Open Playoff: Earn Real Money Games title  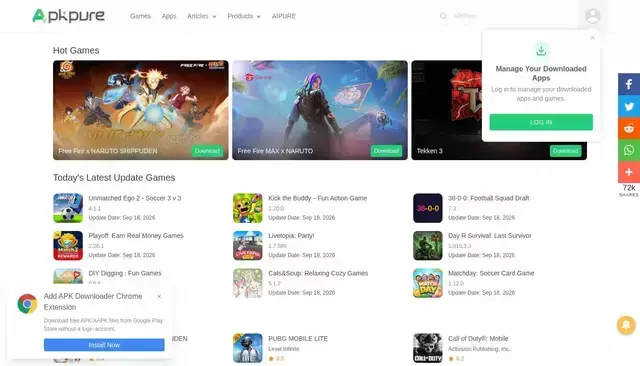136,236
